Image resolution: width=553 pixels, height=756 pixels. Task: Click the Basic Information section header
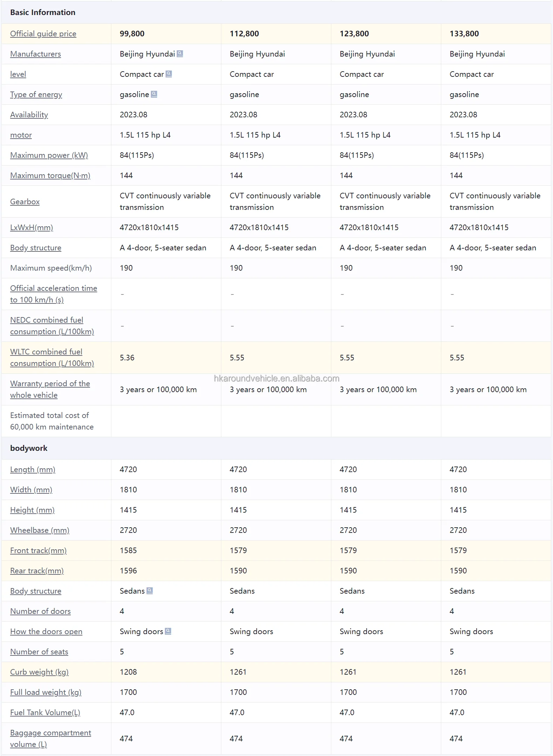43,13
